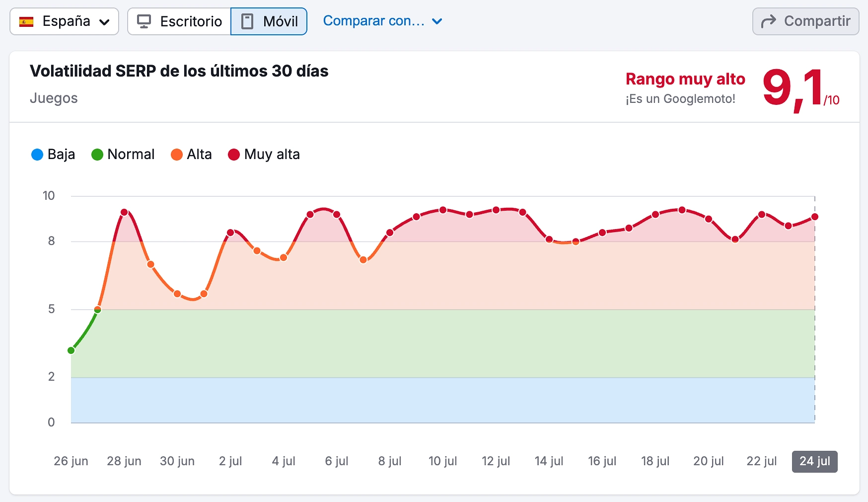This screenshot has height=502, width=868.
Task: Click the peak data point above 28 jun
Action: pos(124,212)
